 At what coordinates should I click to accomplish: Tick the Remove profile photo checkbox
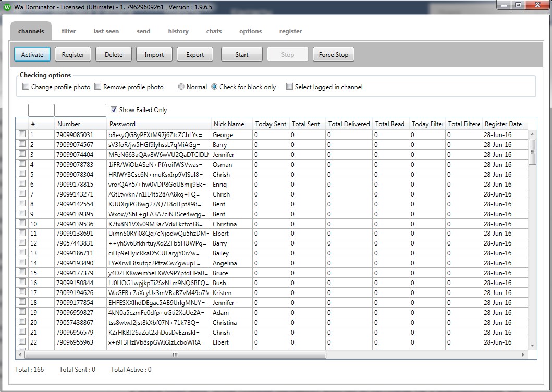coord(97,87)
